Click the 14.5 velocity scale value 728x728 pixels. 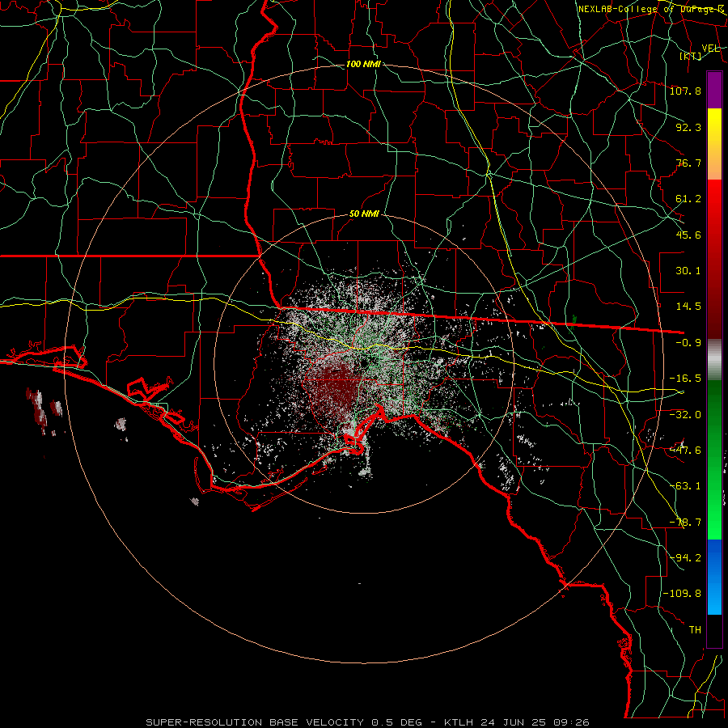[688, 307]
